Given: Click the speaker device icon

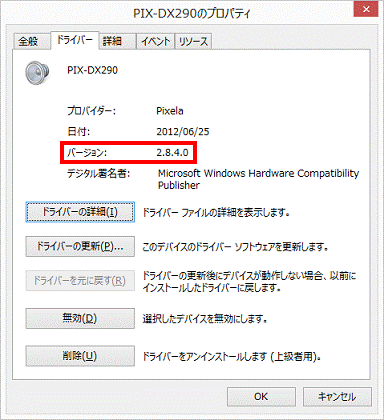Looking at the screenshot, I should [37, 72].
